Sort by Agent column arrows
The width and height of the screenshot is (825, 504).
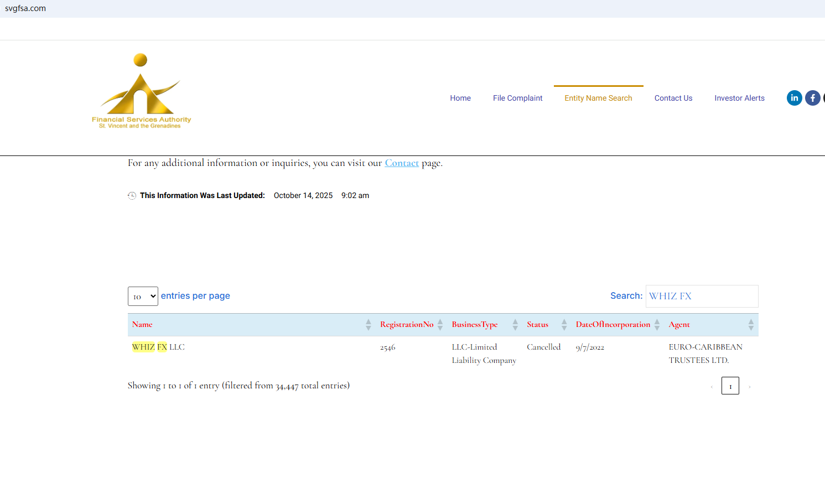(750, 325)
